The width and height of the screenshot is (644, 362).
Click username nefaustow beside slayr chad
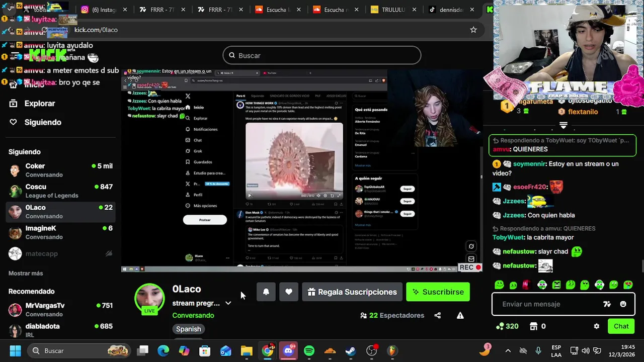coord(519,251)
